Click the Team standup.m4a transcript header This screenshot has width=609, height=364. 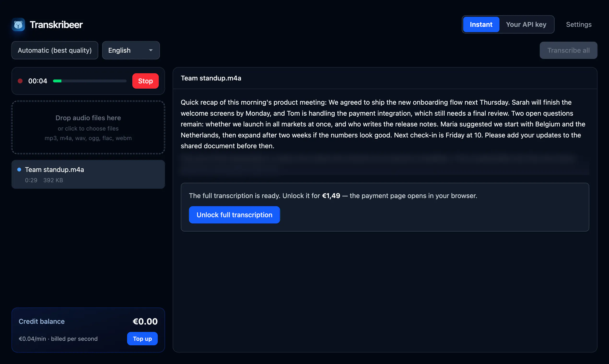pos(211,78)
